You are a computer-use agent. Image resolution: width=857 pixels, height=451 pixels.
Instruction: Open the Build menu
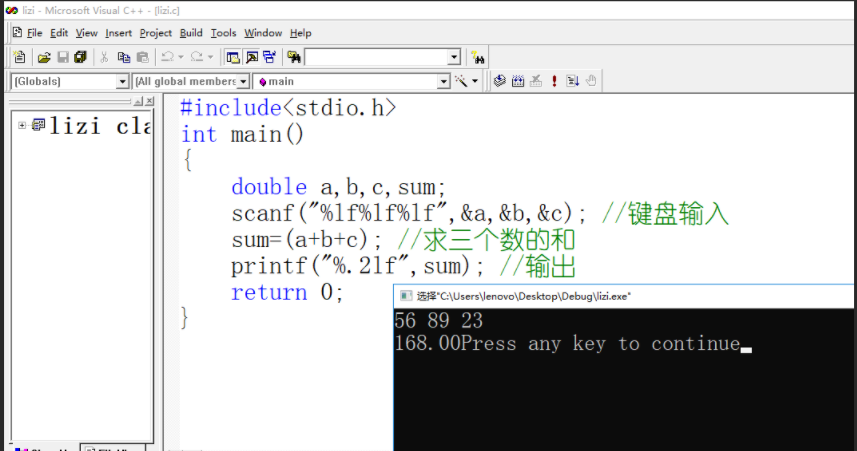tap(191, 33)
